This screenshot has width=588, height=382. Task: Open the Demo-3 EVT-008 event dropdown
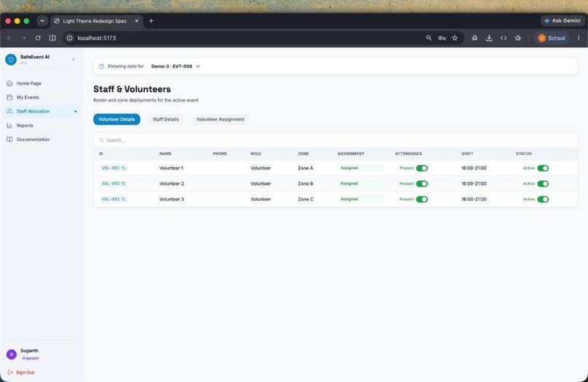pos(176,66)
